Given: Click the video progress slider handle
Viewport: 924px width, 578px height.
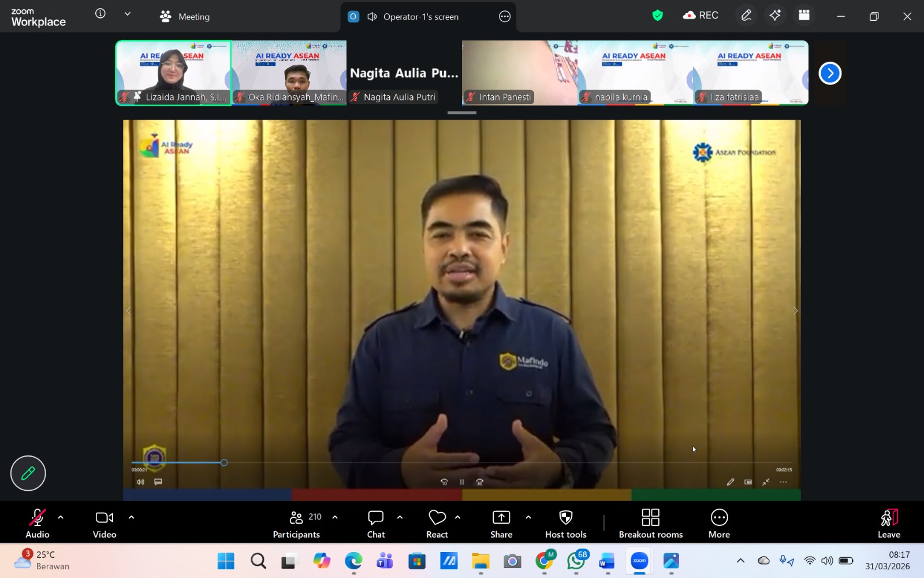Looking at the screenshot, I should tap(224, 462).
